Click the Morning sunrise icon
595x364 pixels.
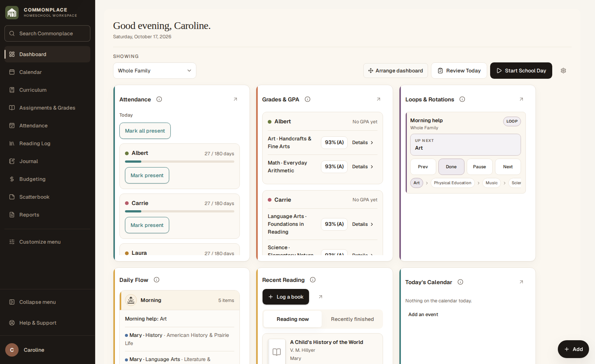coord(131,300)
